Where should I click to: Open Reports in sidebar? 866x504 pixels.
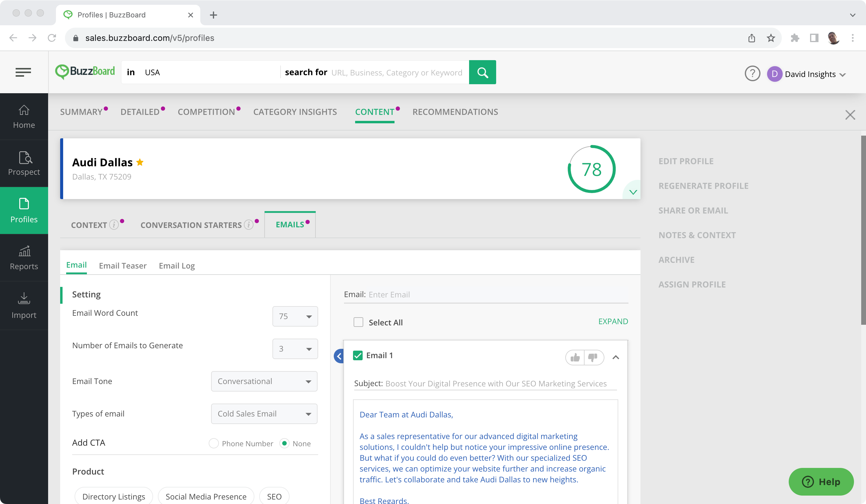24,258
